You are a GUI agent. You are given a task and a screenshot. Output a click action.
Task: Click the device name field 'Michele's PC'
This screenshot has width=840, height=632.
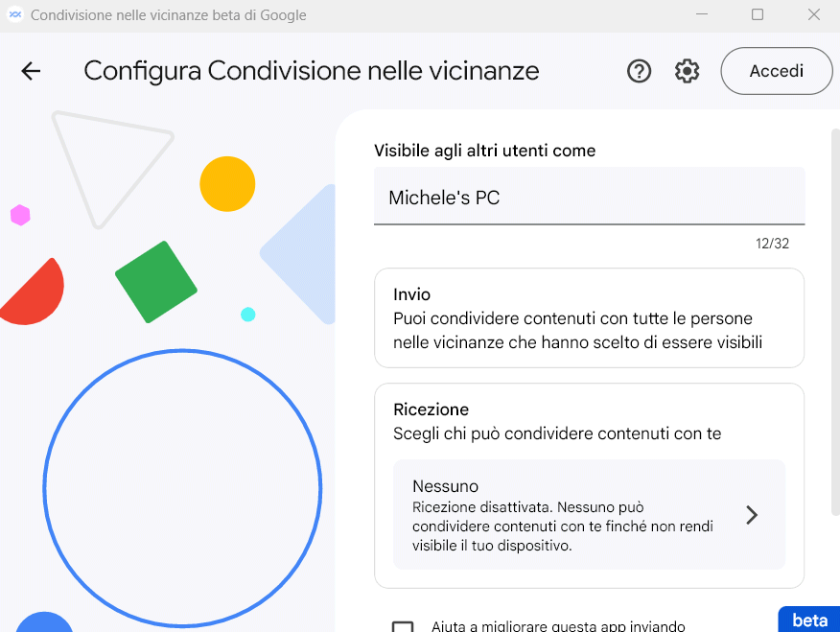tap(590, 196)
